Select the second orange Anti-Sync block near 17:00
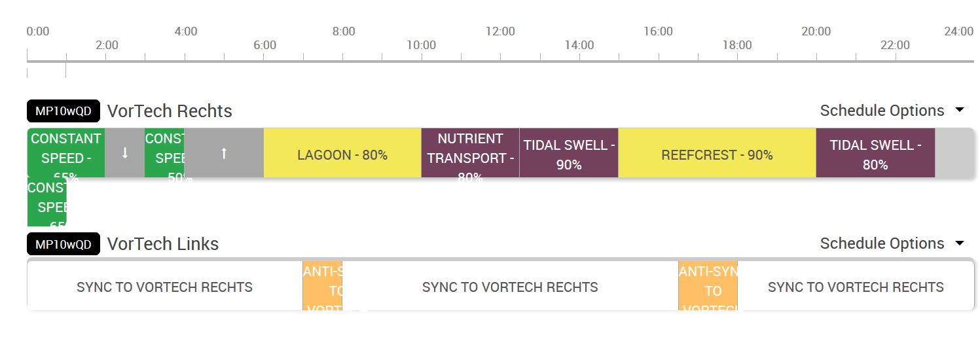The image size is (980, 339). point(708,287)
